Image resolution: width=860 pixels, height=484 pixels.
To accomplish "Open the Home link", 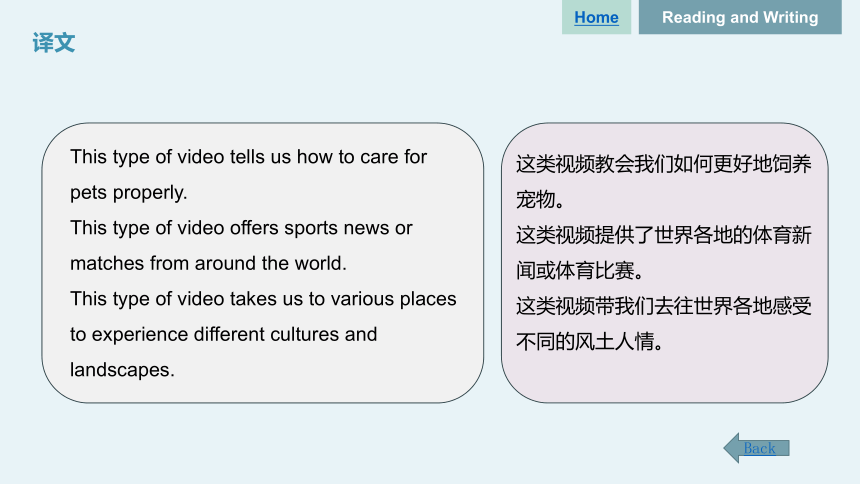I will tap(596, 18).
